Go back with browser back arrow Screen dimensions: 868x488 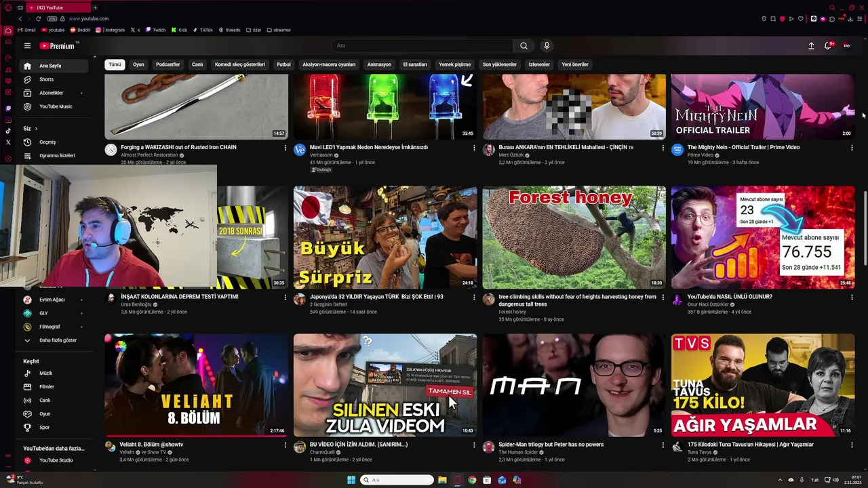(x=20, y=19)
